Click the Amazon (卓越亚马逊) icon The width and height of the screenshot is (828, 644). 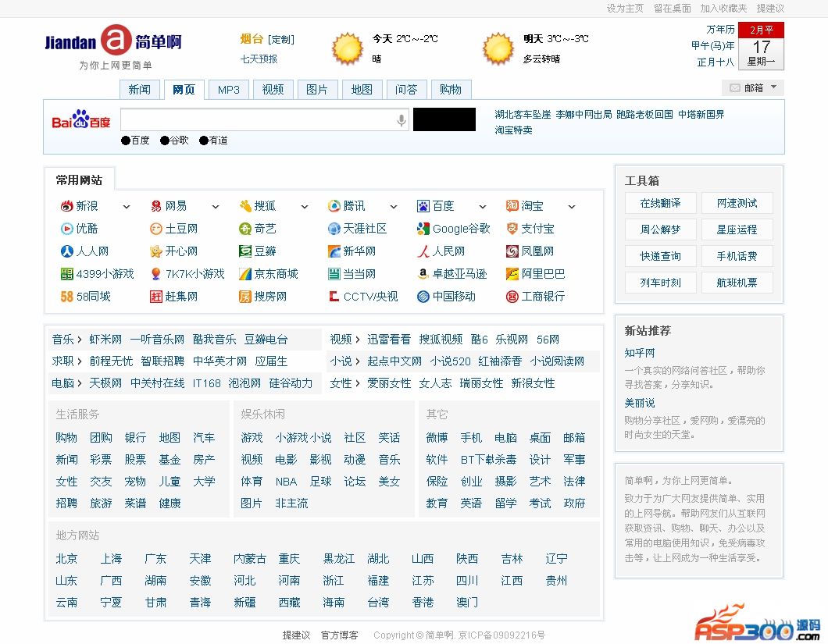click(x=423, y=274)
